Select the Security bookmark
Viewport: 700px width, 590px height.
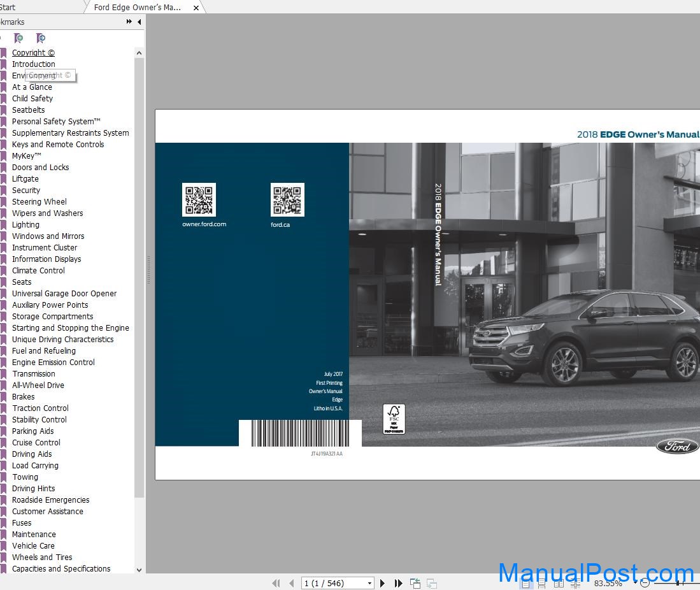pyautogui.click(x=26, y=191)
